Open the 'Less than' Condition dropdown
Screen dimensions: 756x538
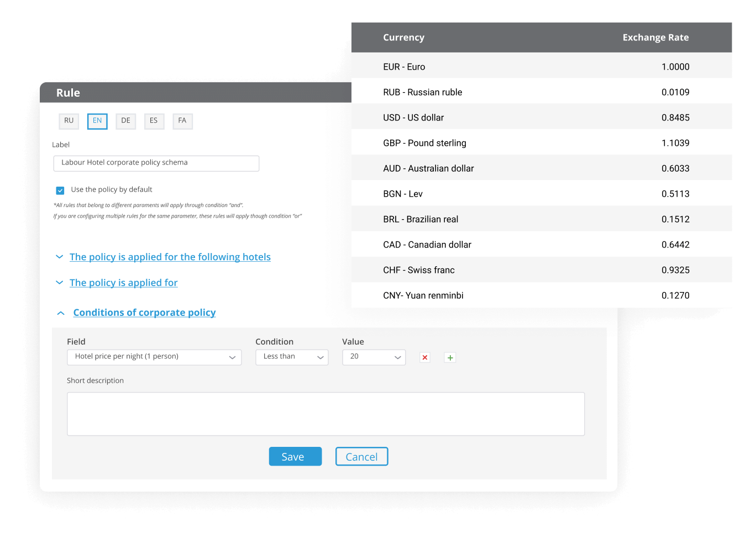292,357
